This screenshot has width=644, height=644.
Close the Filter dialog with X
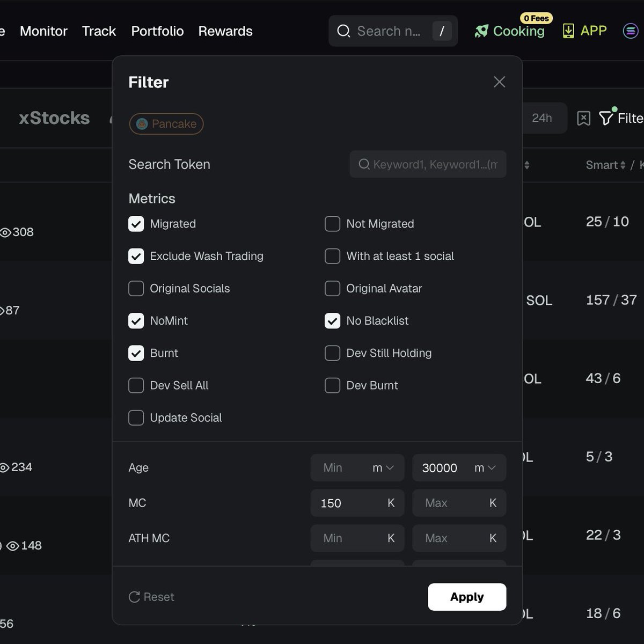(x=500, y=82)
